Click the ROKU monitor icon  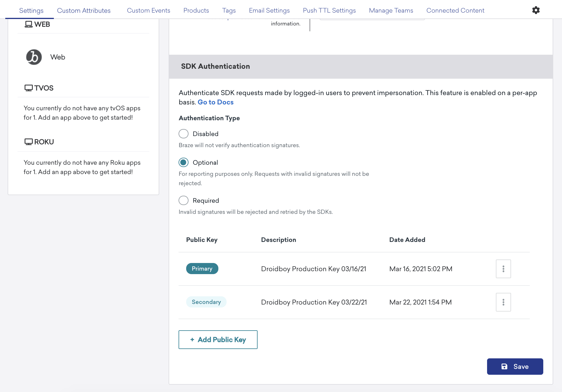coord(28,142)
